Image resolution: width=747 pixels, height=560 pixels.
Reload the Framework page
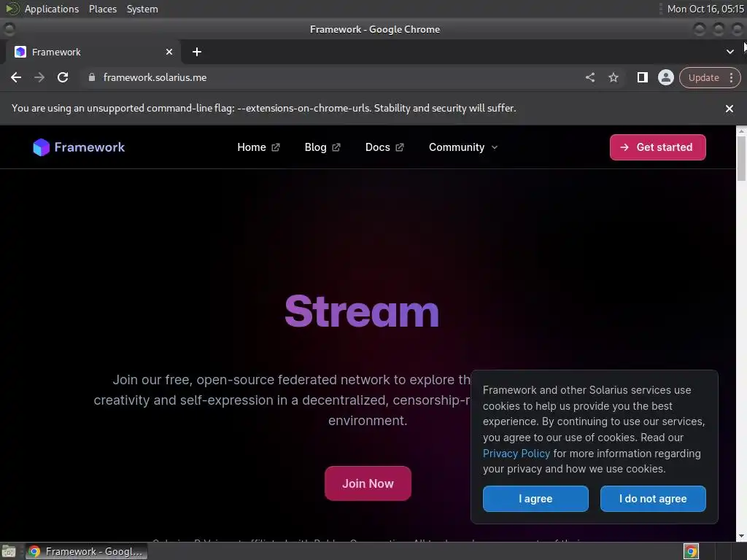(x=63, y=77)
